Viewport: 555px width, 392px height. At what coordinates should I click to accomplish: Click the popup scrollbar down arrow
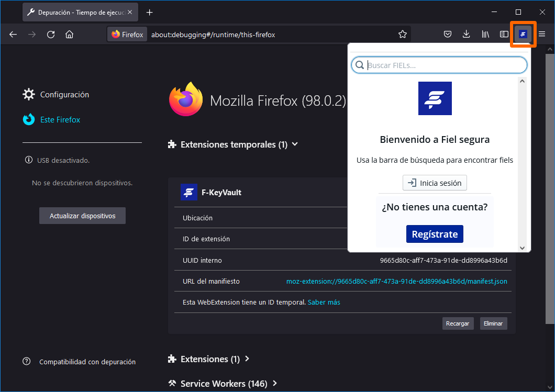(522, 248)
